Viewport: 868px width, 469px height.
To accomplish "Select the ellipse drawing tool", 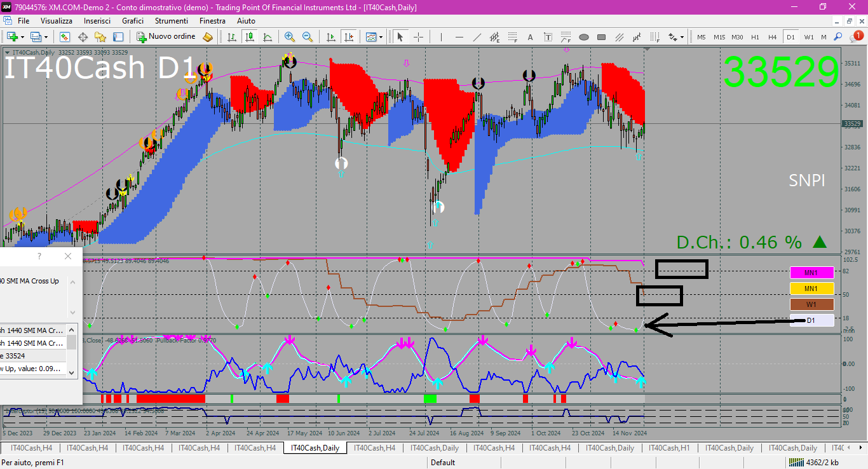I will tap(584, 37).
